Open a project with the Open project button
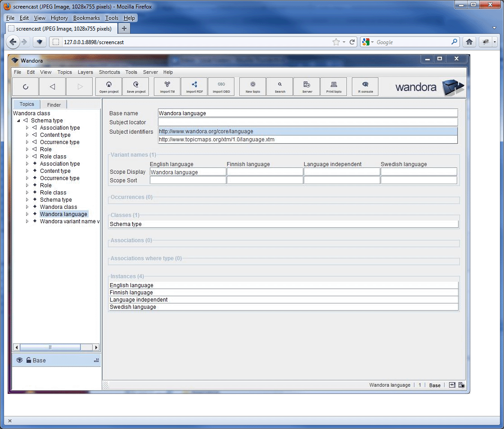504x429 pixels. tap(108, 86)
